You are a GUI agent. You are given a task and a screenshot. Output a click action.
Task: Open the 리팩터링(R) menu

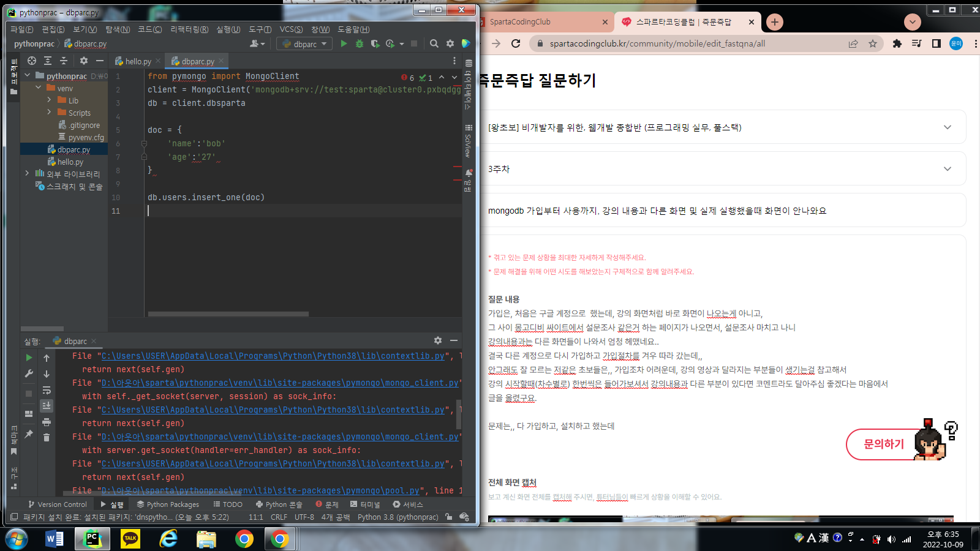tap(189, 29)
